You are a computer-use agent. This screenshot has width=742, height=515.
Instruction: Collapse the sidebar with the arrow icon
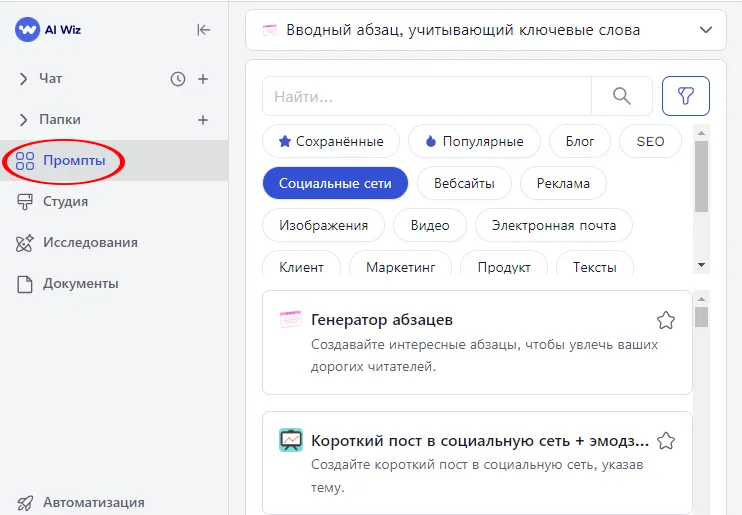tap(203, 30)
